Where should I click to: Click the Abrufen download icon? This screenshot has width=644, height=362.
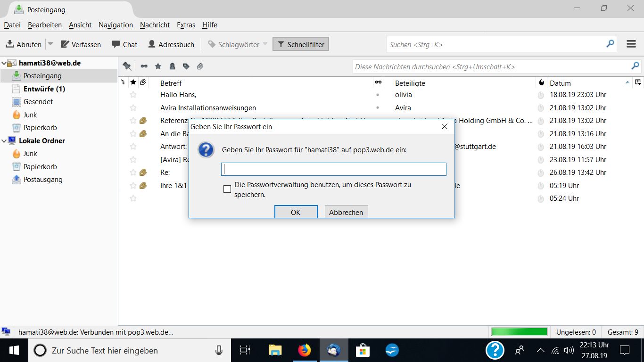click(9, 44)
